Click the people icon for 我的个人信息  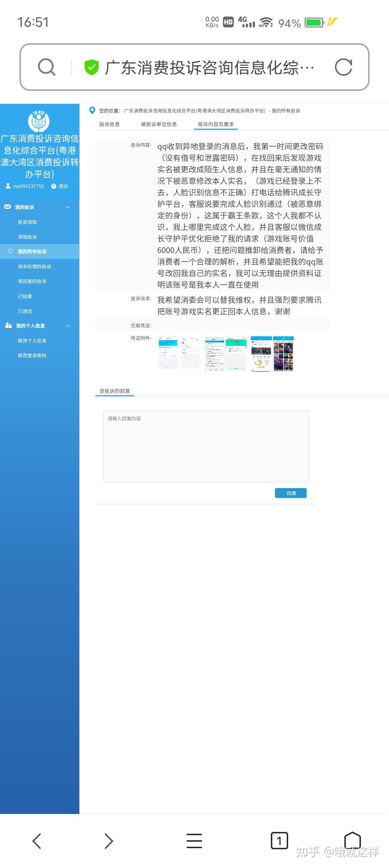[x=8, y=325]
